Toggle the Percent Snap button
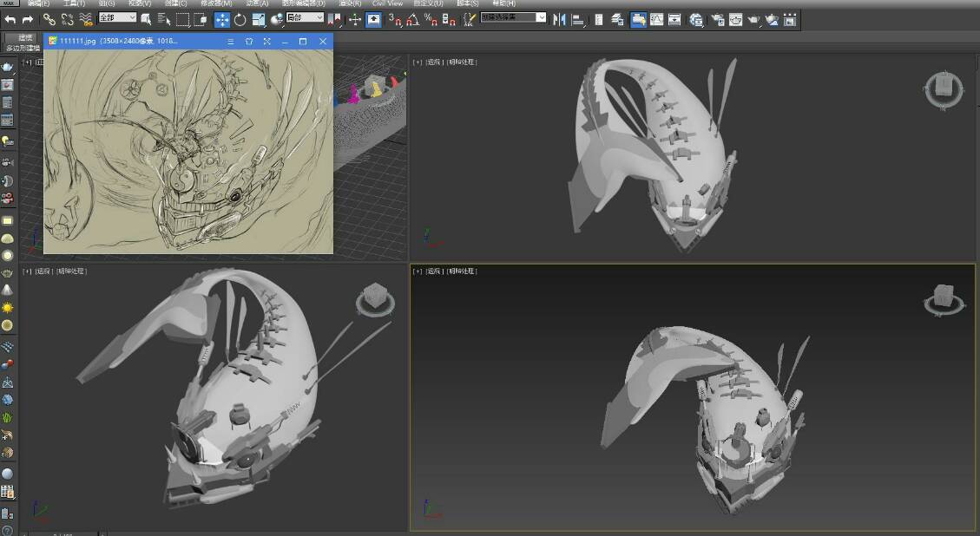The image size is (980, 536). 431,19
